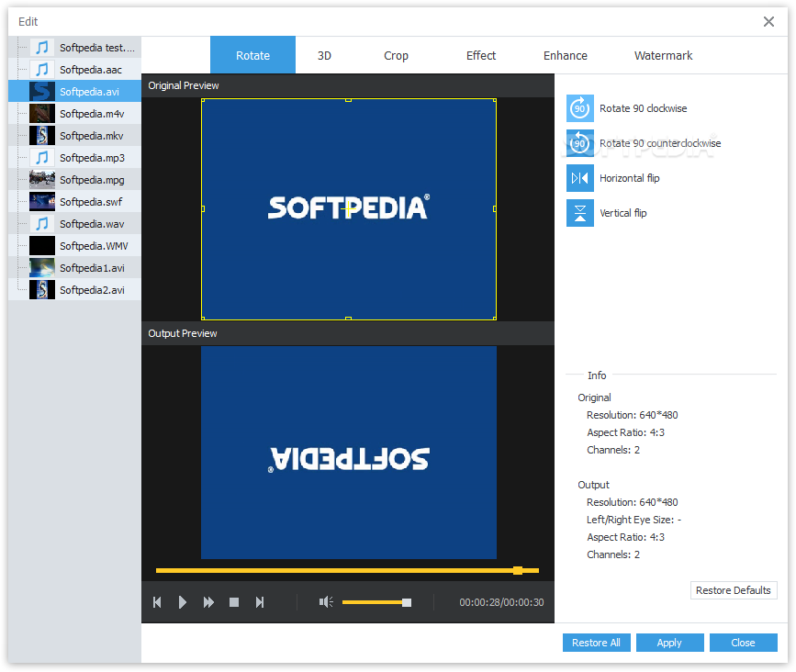The height and width of the screenshot is (672, 796).
Task: Click the volume slider handle
Action: pyautogui.click(x=407, y=602)
